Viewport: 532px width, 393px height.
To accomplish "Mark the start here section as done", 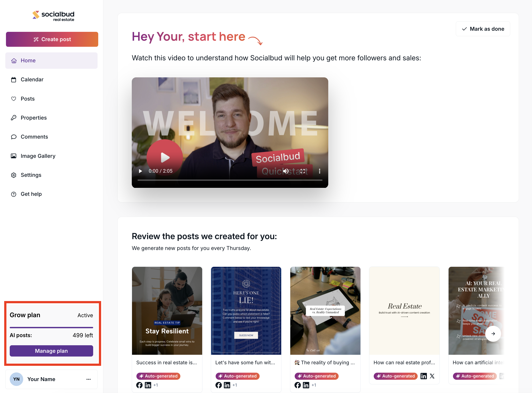I will tap(483, 29).
